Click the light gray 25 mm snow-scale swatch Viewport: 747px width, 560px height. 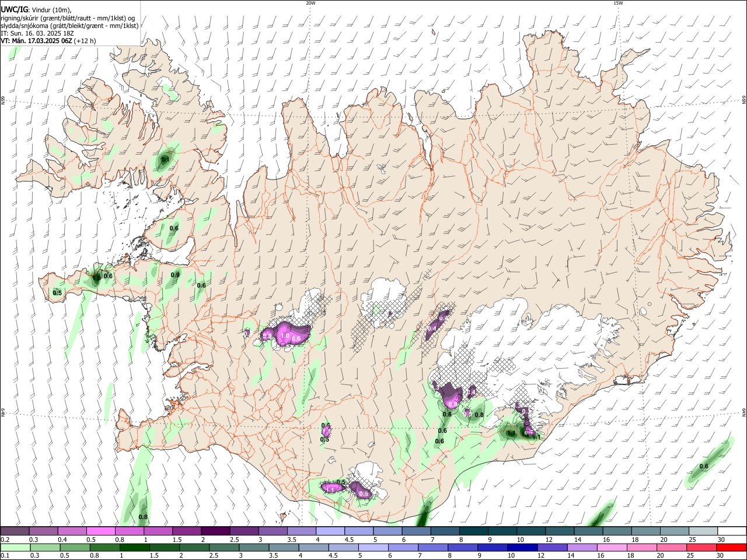pyautogui.click(x=703, y=531)
